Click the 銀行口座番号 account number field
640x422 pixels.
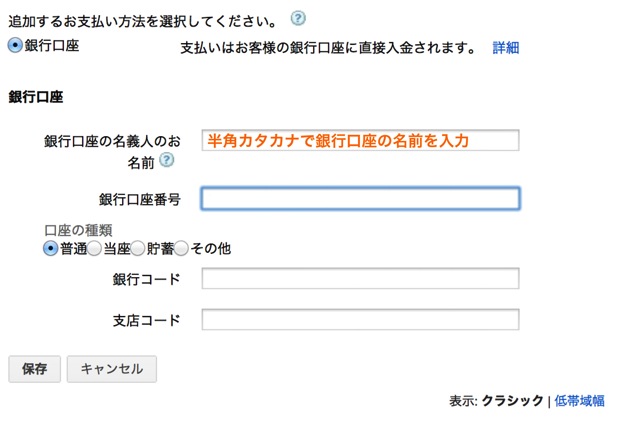(360, 198)
